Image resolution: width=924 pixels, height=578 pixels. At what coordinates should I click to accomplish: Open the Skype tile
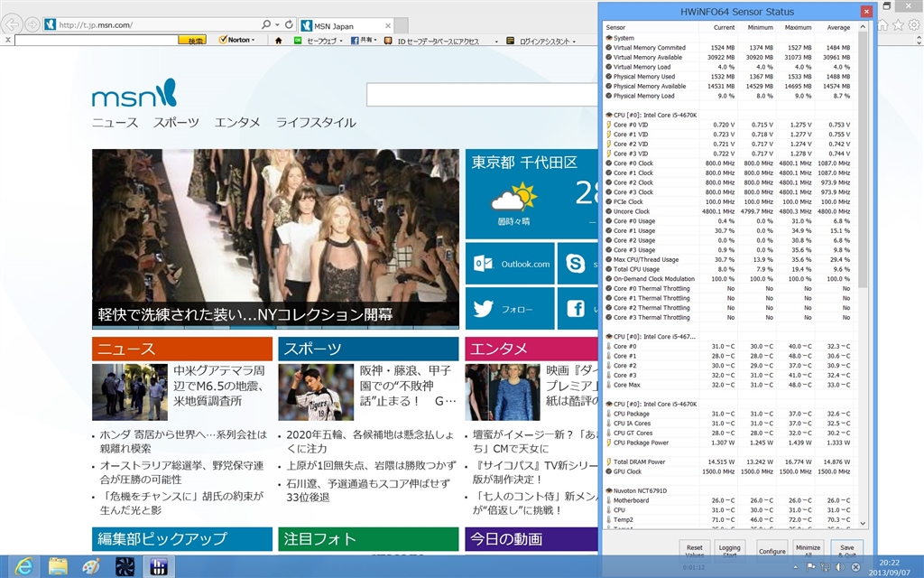(576, 264)
